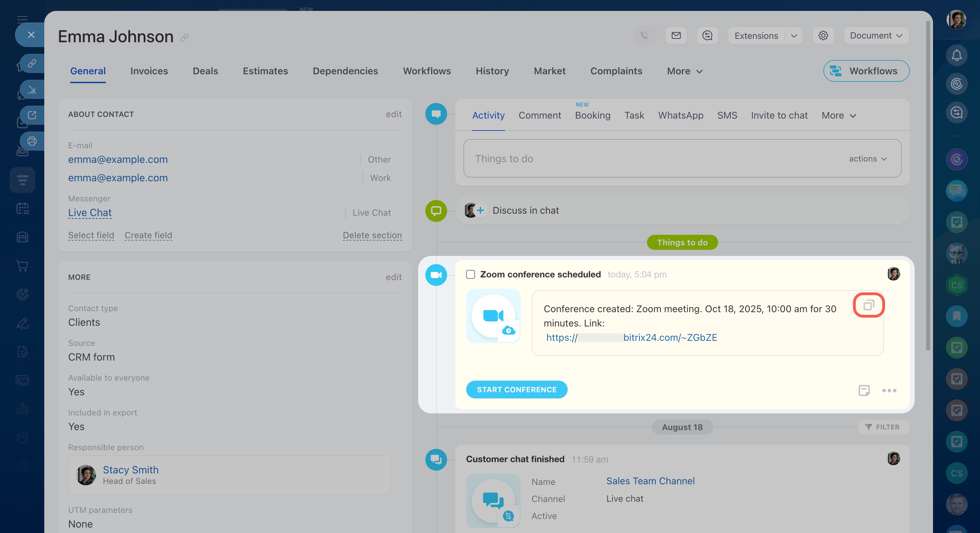
Task: Expand the More tab menu after Complaints
Action: coord(684,71)
